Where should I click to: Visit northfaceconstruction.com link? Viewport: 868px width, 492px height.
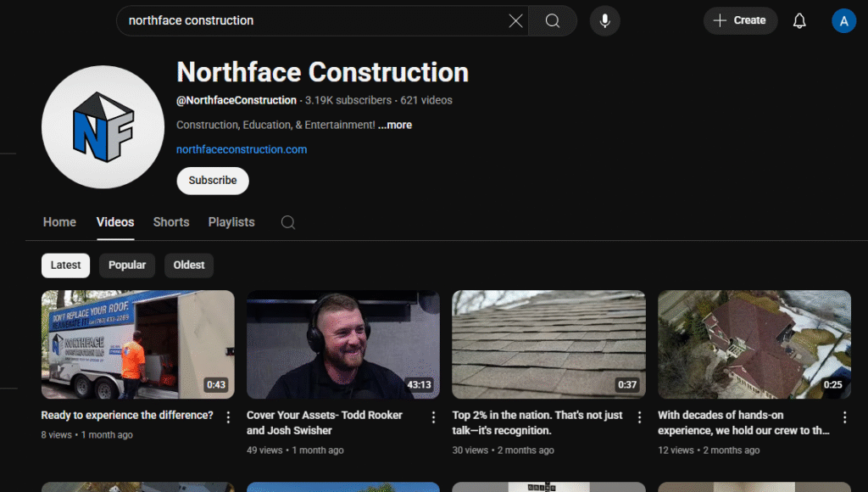[x=241, y=148]
